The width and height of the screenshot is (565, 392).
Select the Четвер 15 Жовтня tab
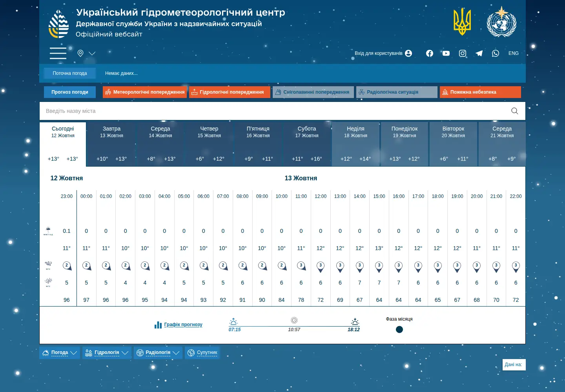click(x=209, y=144)
